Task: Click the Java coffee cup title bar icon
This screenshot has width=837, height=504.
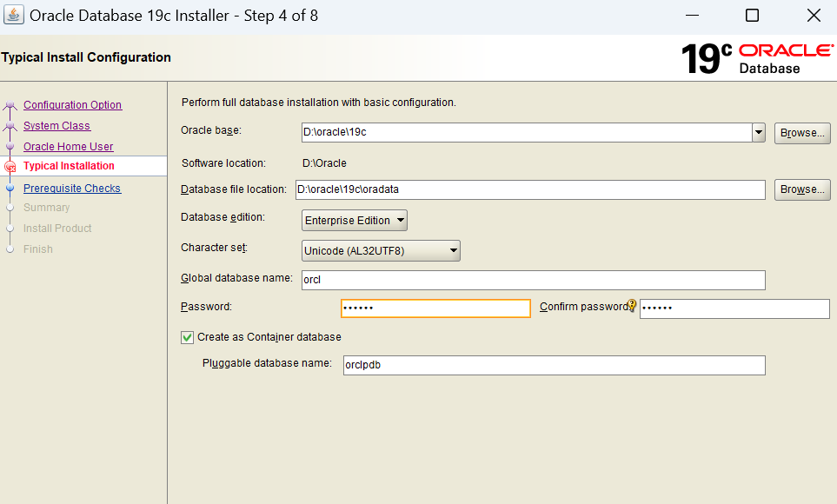Action: point(14,15)
